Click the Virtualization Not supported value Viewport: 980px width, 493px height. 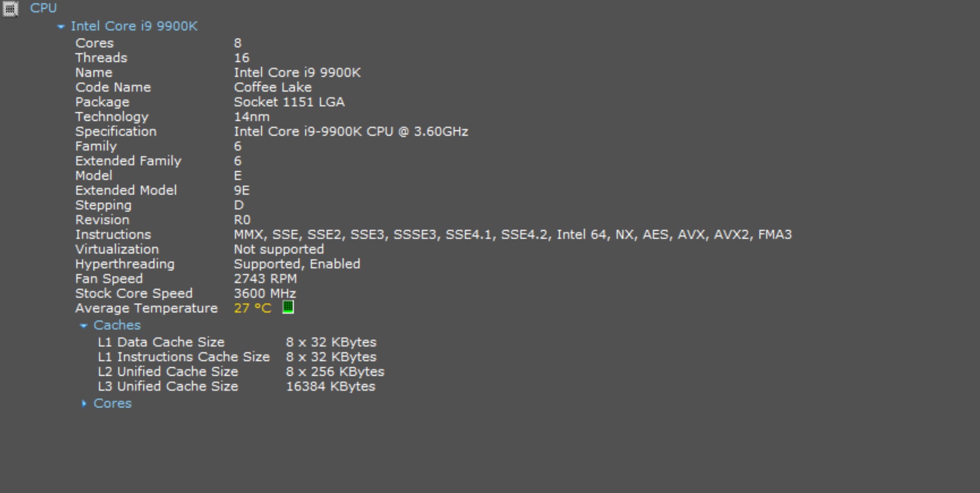(278, 249)
